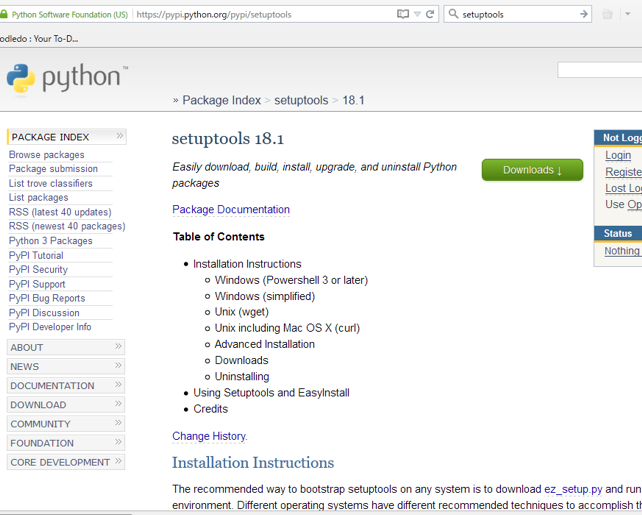This screenshot has width=642, height=515.
Task: Click the Lost Login link
Action: click(x=624, y=188)
